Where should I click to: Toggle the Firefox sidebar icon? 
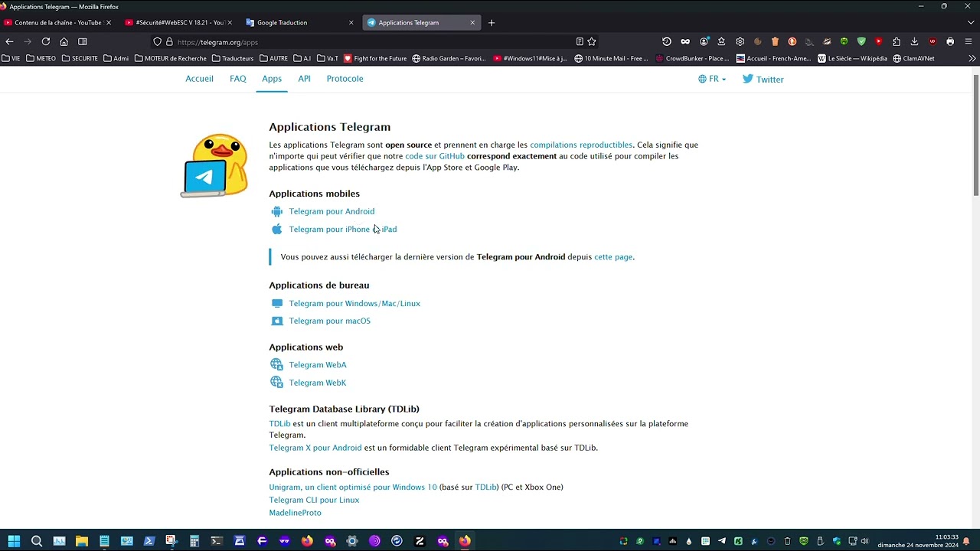click(x=83, y=41)
